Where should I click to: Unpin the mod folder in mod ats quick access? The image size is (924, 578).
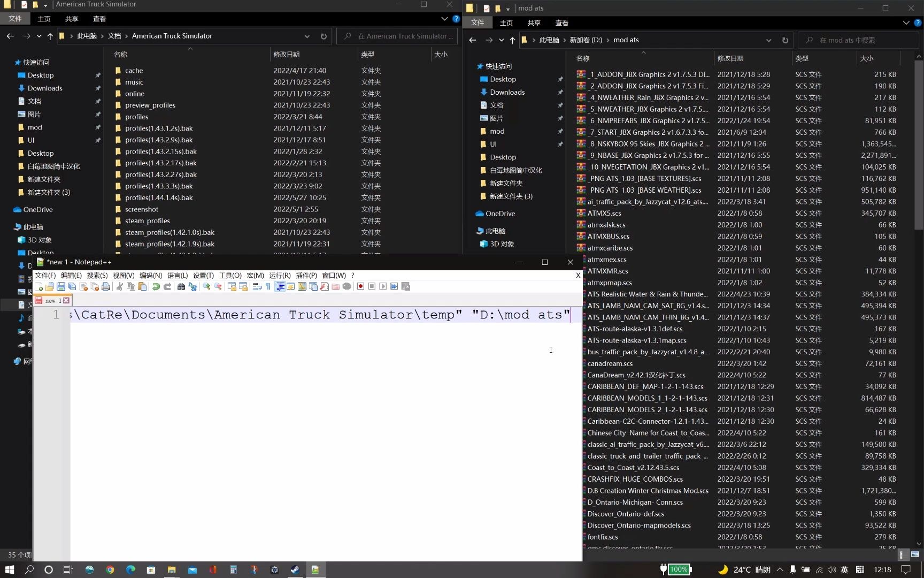[560, 131]
